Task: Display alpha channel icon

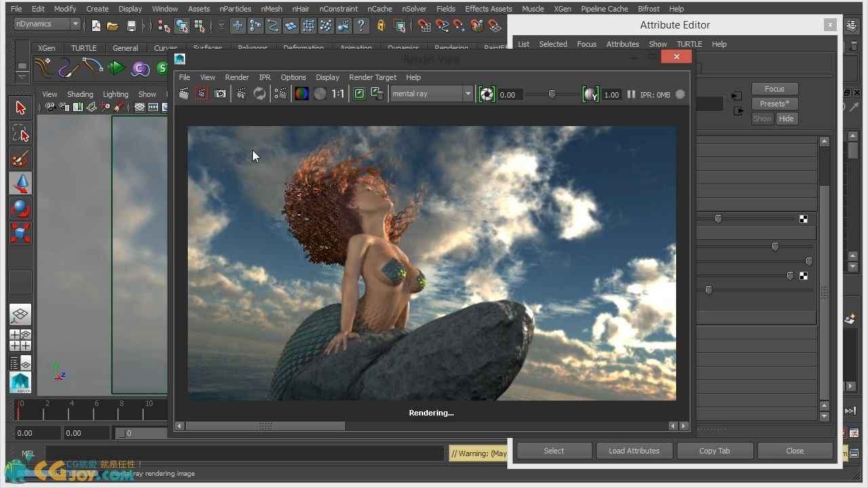Action: point(320,94)
